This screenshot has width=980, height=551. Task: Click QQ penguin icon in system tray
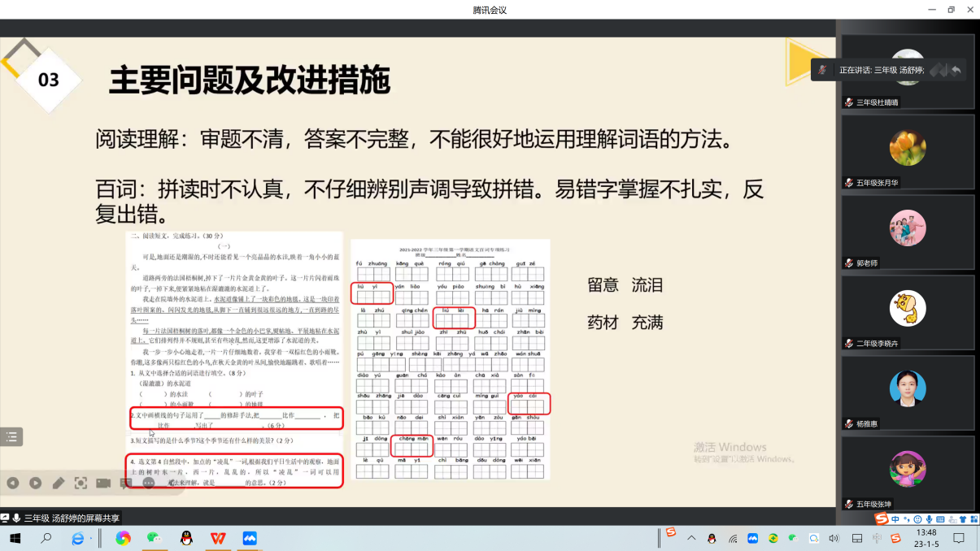click(712, 538)
